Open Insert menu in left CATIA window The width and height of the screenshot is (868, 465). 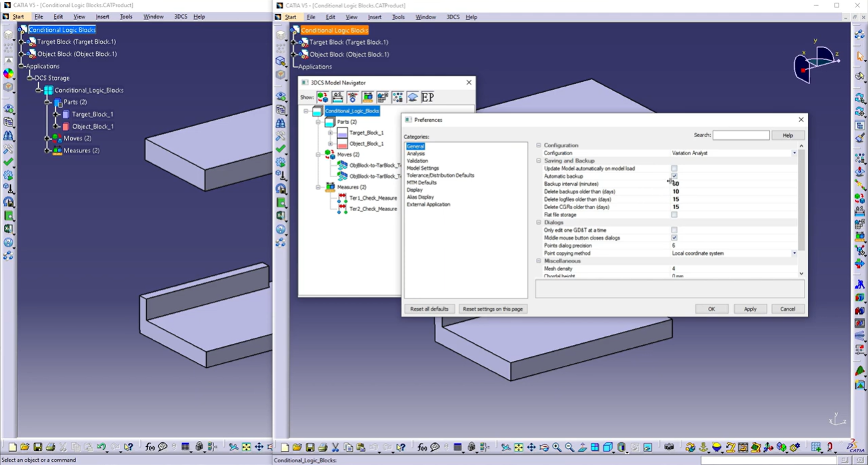tap(102, 17)
